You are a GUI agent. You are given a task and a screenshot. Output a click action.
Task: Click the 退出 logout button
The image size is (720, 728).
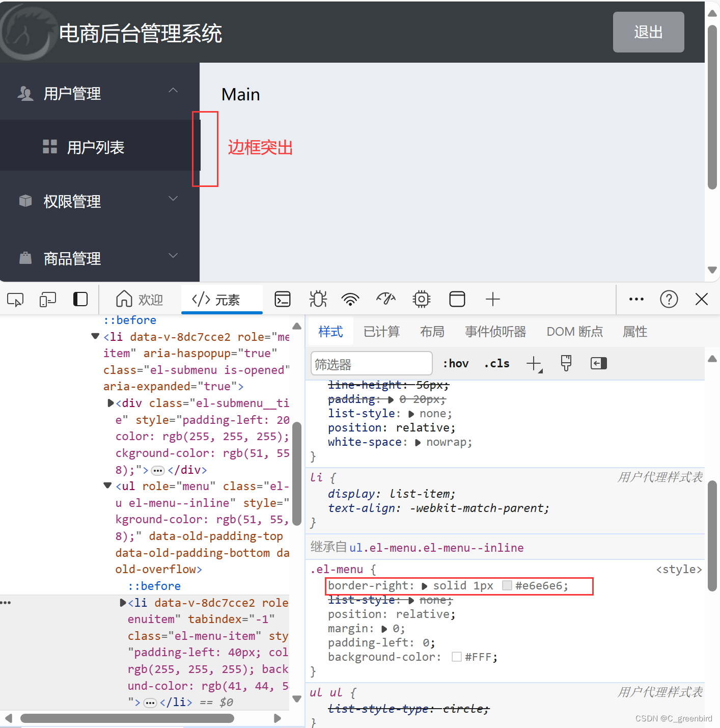pos(648,32)
